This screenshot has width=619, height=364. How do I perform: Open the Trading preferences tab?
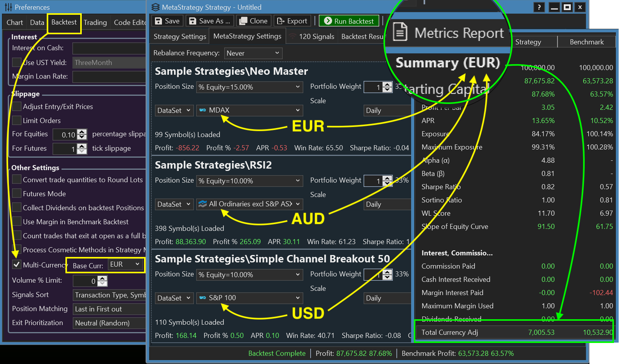point(95,23)
